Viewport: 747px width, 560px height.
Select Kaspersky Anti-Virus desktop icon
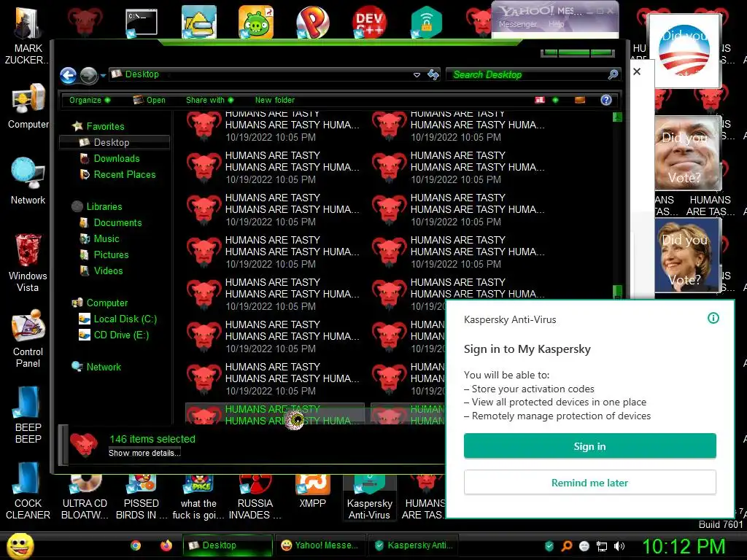(369, 497)
